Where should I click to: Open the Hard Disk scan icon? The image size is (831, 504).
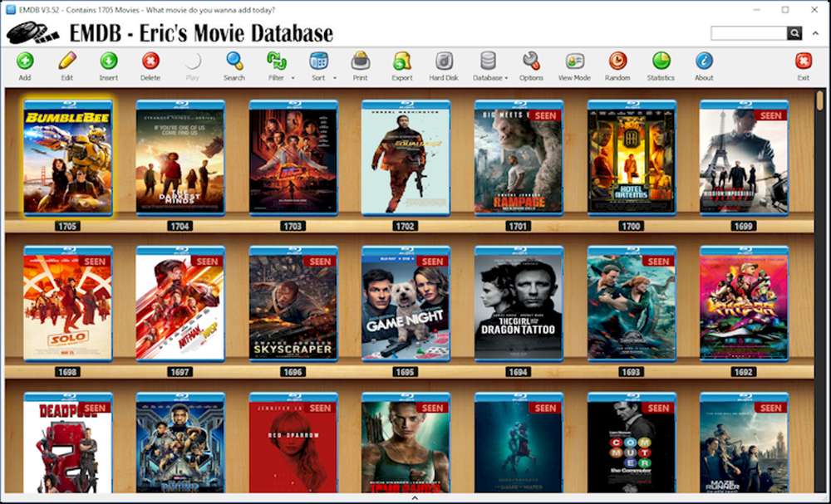pos(444,61)
